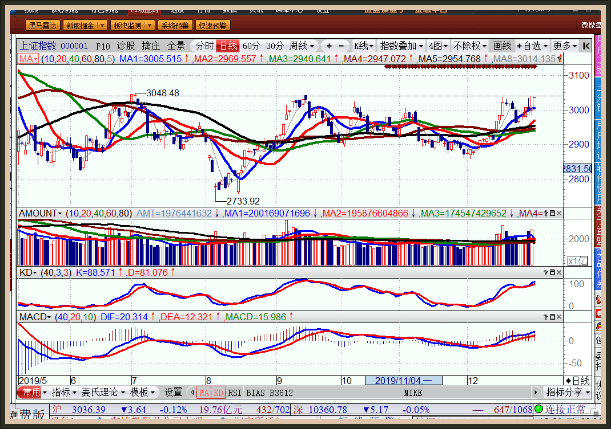Select the B3612 indicator tab
The width and height of the screenshot is (611, 429).
(281, 393)
